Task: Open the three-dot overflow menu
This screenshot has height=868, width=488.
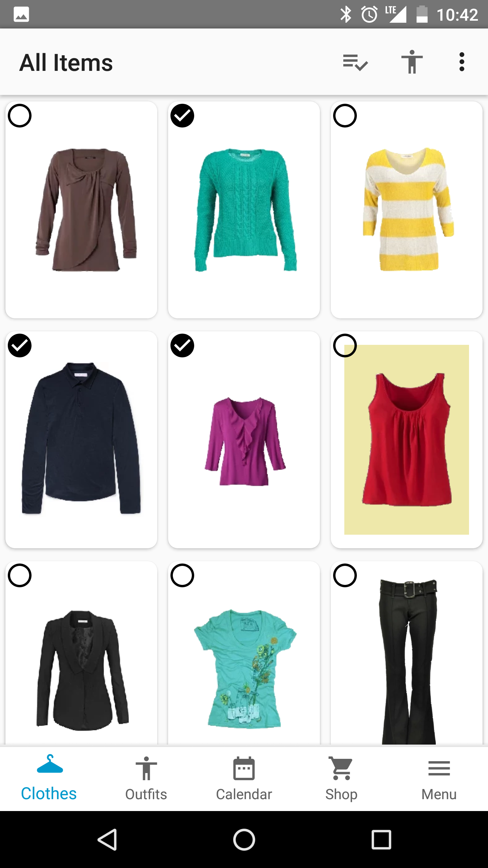Action: pyautogui.click(x=462, y=62)
